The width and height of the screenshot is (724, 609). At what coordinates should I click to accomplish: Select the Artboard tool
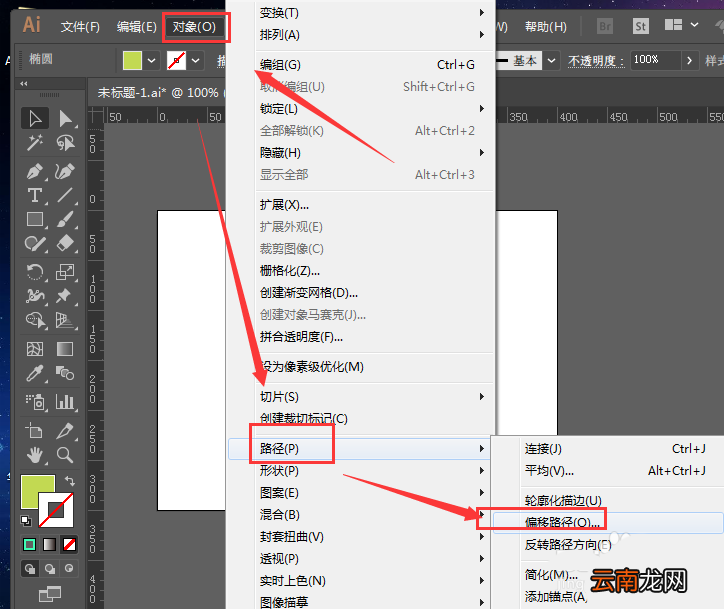click(x=35, y=431)
